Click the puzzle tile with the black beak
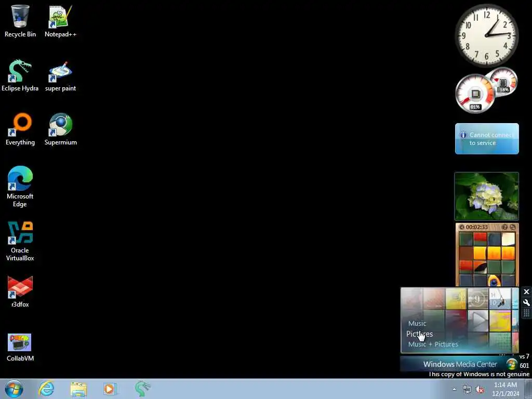 [x=480, y=267]
